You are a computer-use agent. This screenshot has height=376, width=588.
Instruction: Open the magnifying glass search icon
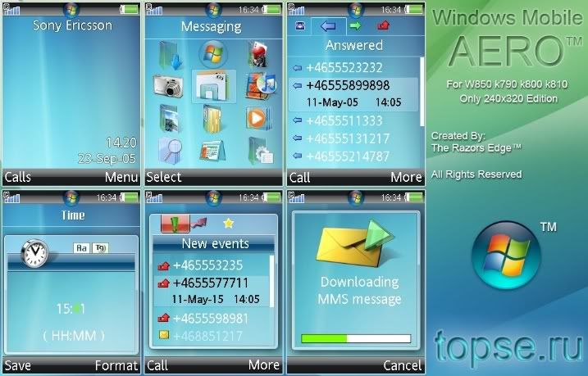coord(171,150)
